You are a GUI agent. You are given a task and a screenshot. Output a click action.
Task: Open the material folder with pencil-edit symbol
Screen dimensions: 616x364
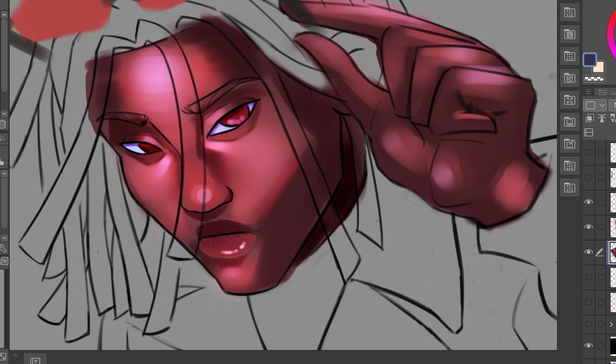(570, 144)
